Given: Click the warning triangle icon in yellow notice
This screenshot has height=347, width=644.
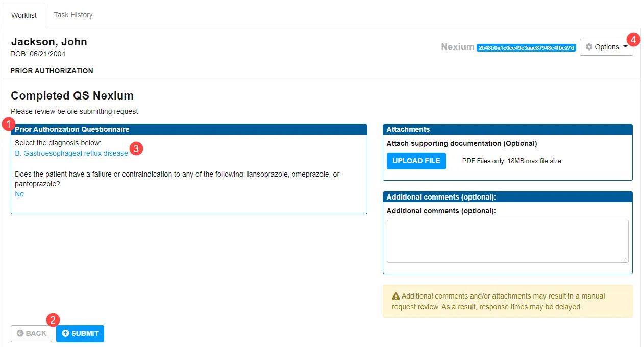Looking at the screenshot, I should pos(395,296).
